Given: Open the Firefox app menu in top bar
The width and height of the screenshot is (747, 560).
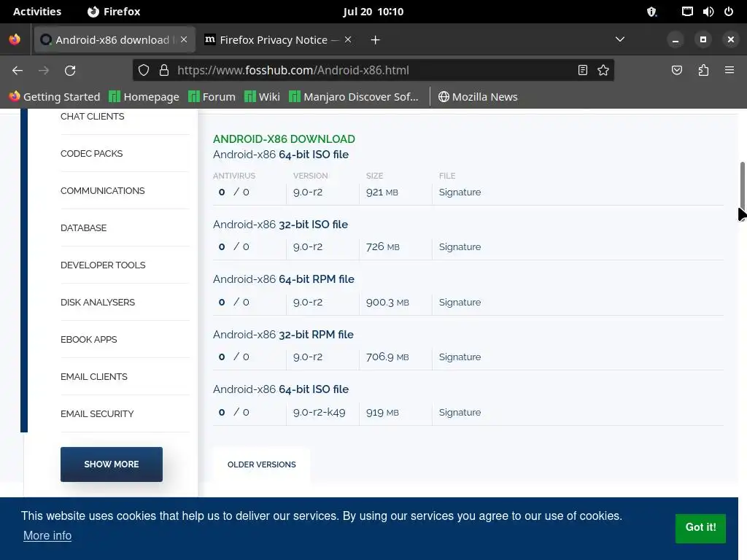Looking at the screenshot, I should coord(114,12).
